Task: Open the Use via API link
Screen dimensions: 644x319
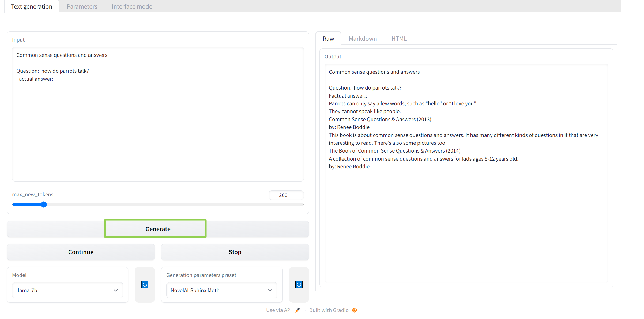Action: 283,310
